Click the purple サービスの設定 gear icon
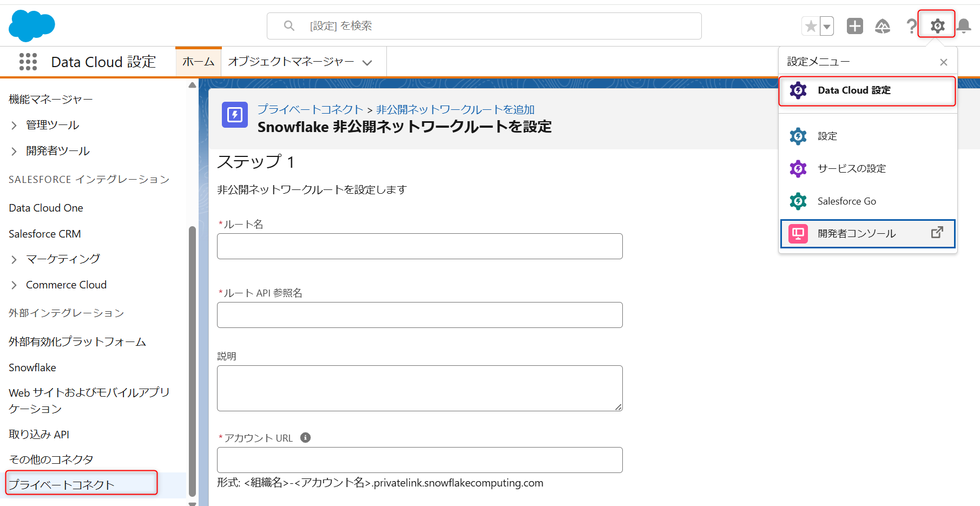980x506 pixels. pos(798,169)
